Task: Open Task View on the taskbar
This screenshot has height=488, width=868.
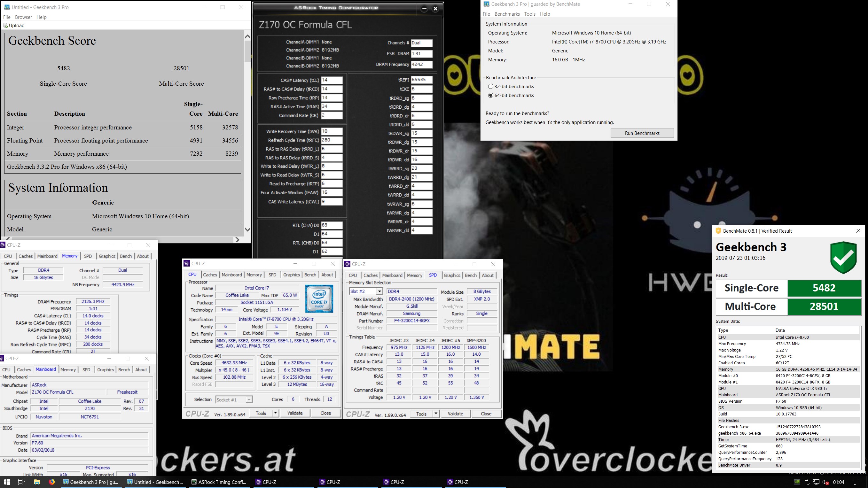Action: pos(21,482)
